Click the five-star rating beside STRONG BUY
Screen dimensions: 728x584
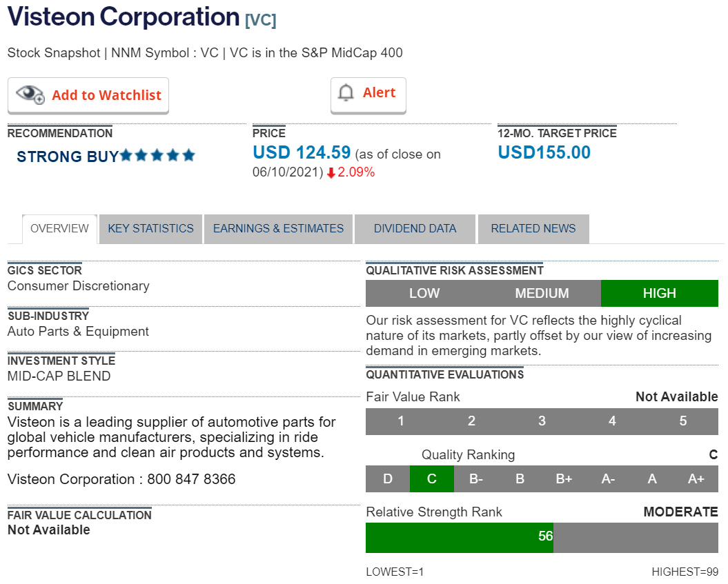pos(158,156)
